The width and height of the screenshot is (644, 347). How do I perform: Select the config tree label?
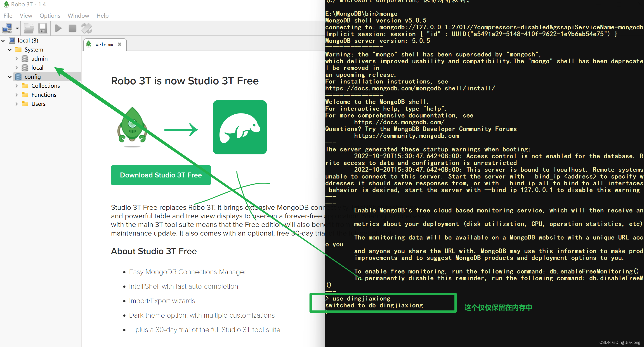tap(33, 77)
